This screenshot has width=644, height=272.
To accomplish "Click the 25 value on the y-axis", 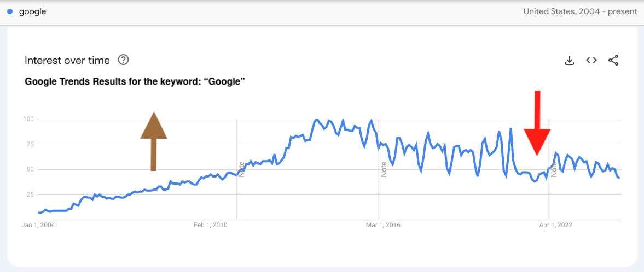I will coord(30,194).
